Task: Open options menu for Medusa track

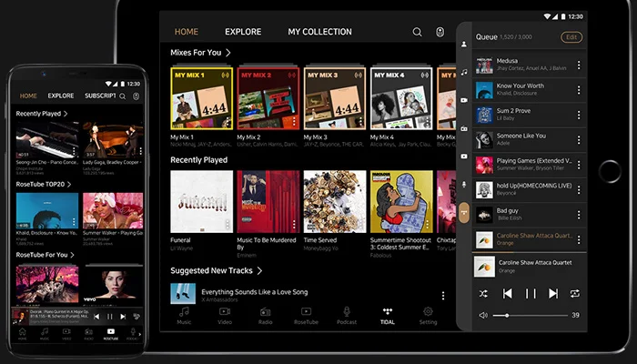Action: click(579, 66)
